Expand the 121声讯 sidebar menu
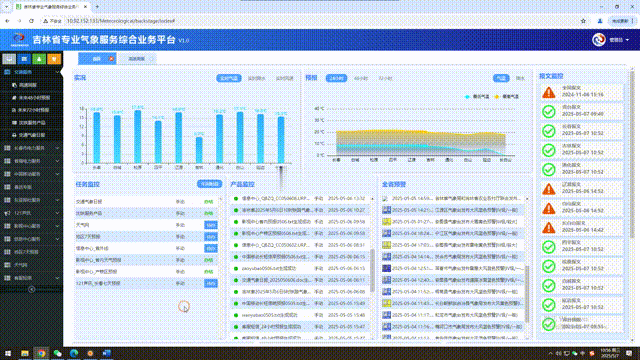 click(31, 213)
